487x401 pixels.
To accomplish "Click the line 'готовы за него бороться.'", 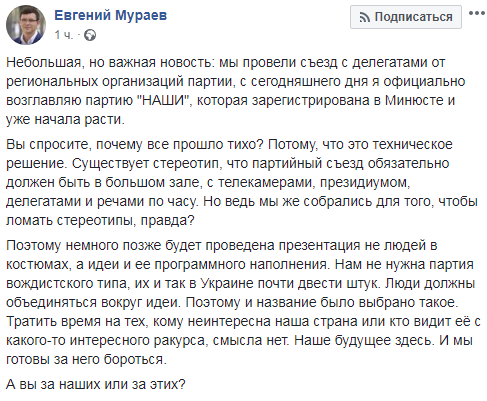I will 86,359.
